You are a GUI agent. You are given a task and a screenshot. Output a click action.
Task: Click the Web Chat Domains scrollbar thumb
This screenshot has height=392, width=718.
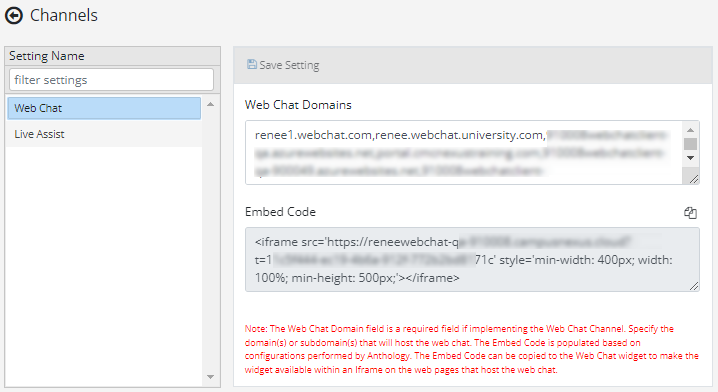(x=690, y=144)
